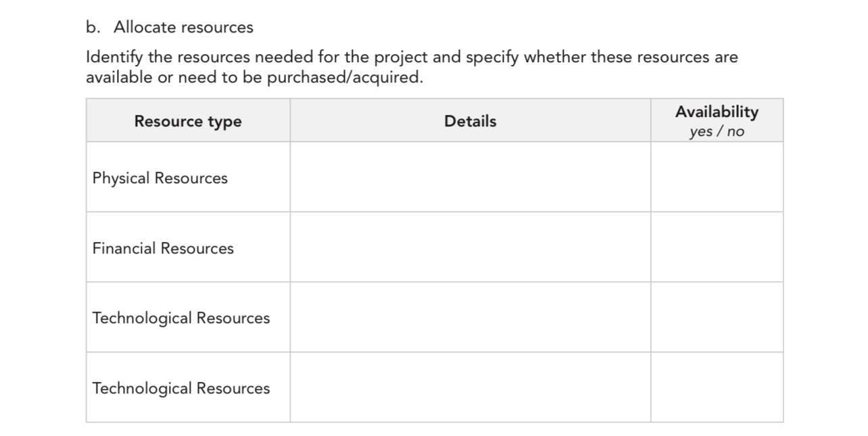Click the "Allocate resources" heading text
868x436 pixels.
pyautogui.click(x=183, y=27)
